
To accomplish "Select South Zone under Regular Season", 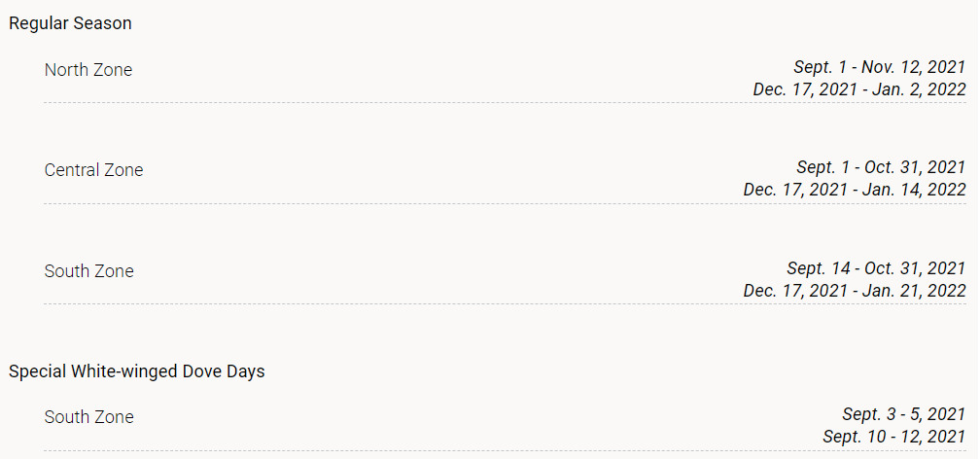I will coord(88,271).
